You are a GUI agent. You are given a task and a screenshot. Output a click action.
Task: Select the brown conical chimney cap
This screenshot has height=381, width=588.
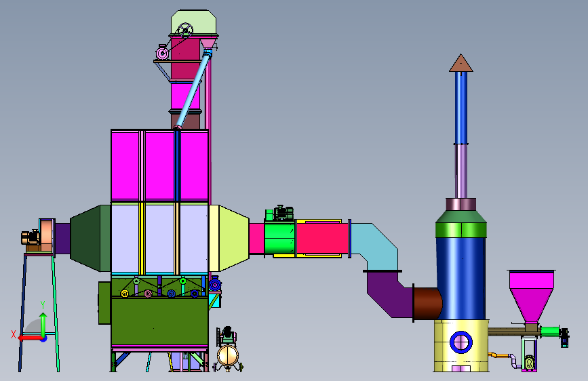(461, 63)
